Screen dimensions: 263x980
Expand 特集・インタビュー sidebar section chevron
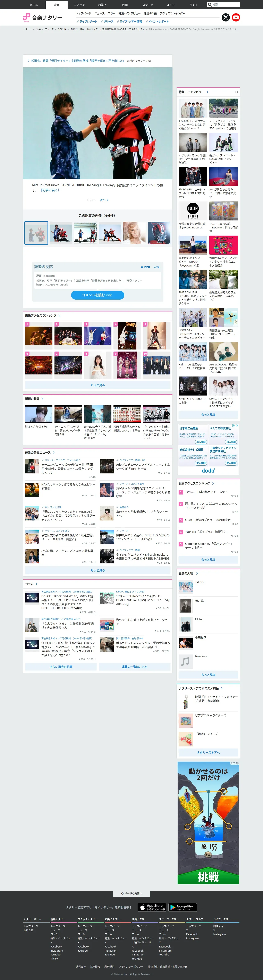coord(207,92)
